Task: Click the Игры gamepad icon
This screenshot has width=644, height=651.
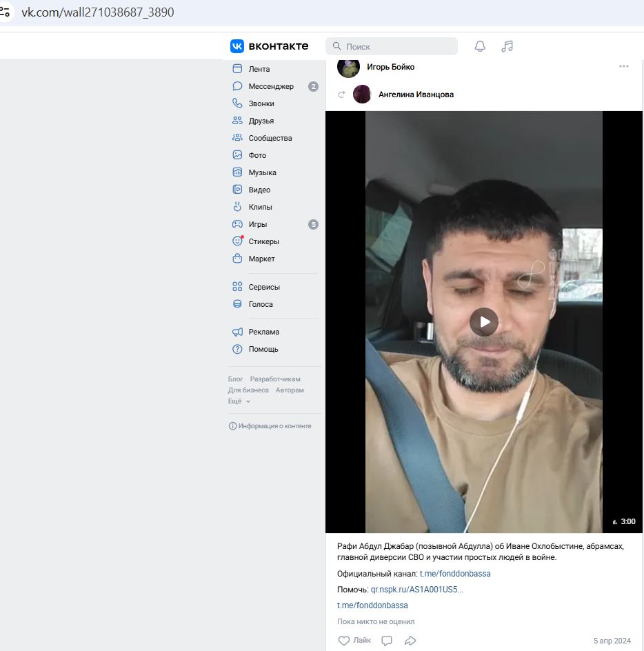Action: click(x=237, y=224)
